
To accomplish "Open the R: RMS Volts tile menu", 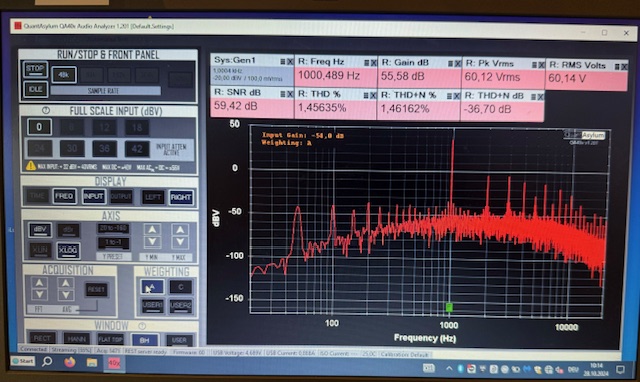I will coord(617,67).
